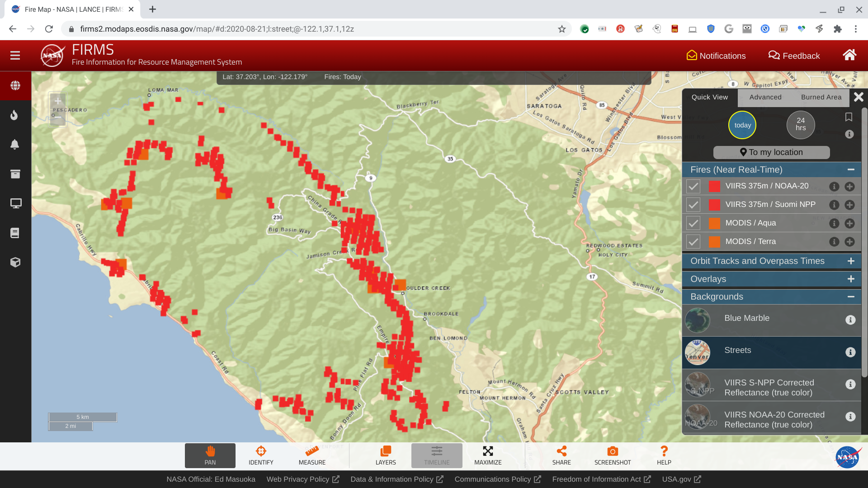Click the To my location button
Image resolution: width=868 pixels, height=488 pixels.
[x=771, y=152]
